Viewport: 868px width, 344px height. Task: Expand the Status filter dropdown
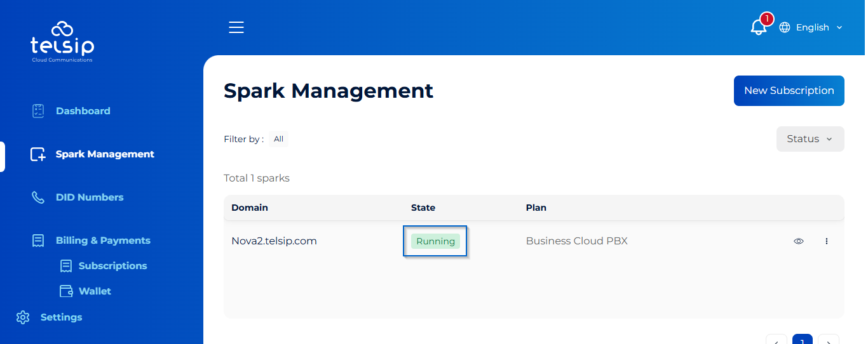[x=810, y=139]
